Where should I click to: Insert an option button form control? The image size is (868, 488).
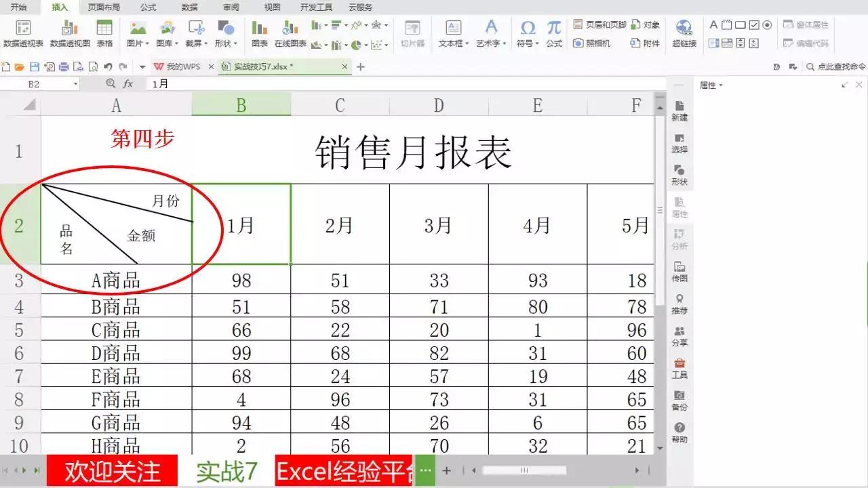point(766,24)
